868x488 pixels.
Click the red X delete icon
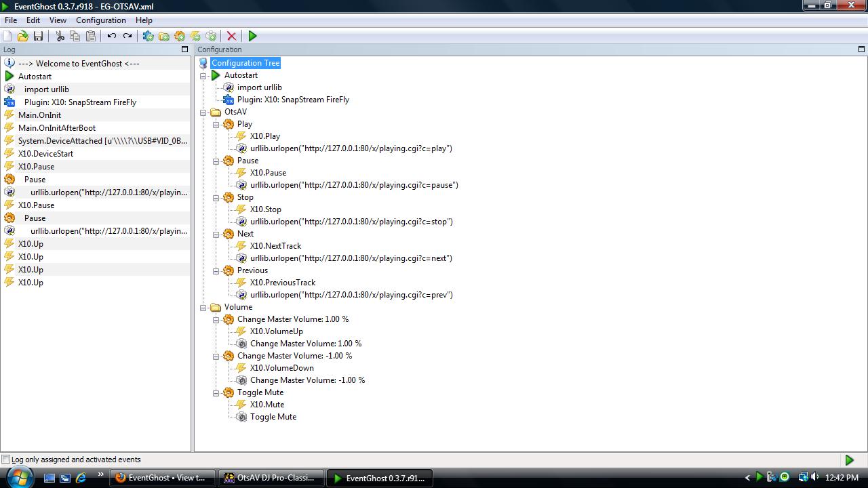coord(231,36)
